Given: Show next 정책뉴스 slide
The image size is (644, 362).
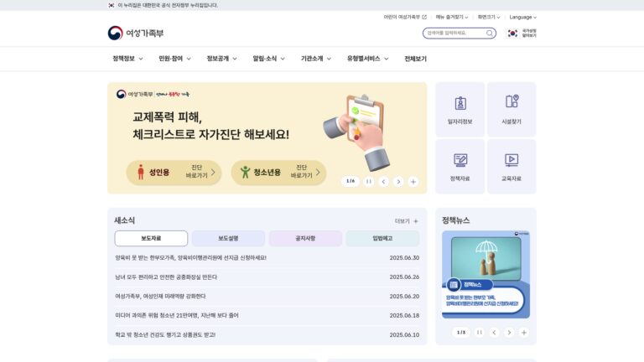Looking at the screenshot, I should 509,333.
